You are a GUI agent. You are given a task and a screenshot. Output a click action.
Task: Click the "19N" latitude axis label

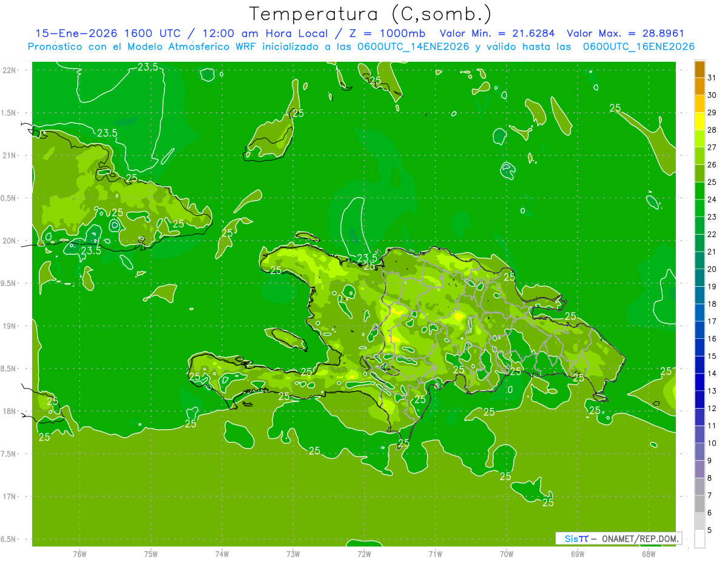click(x=9, y=326)
